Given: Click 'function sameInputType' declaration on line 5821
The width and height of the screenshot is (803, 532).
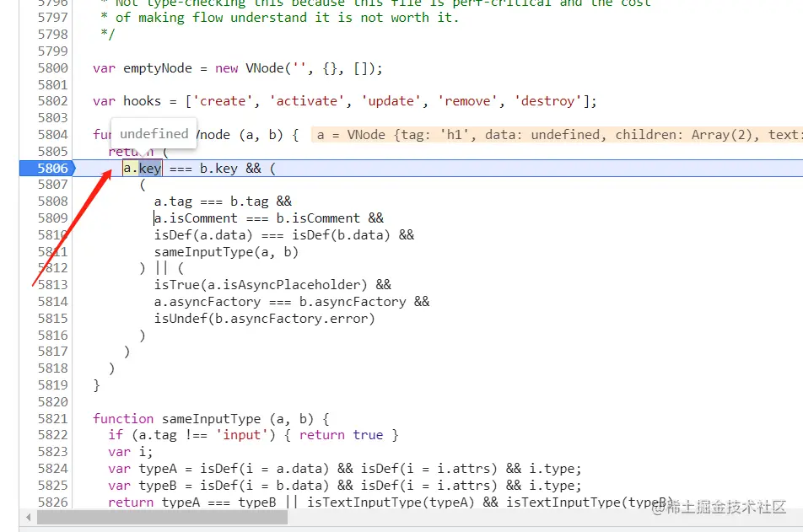Looking at the screenshot, I should [x=176, y=419].
